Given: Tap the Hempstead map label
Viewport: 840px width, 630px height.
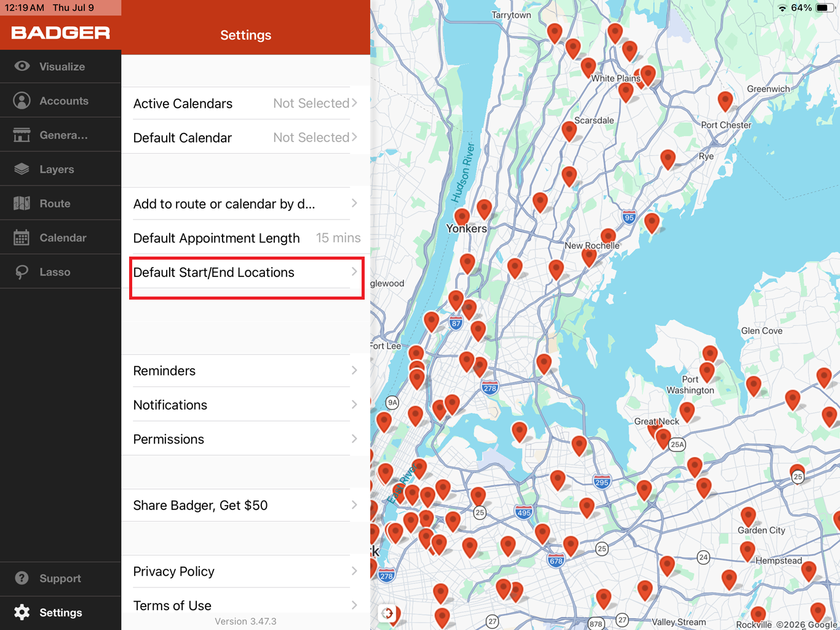Looking at the screenshot, I should pyautogui.click(x=779, y=561).
